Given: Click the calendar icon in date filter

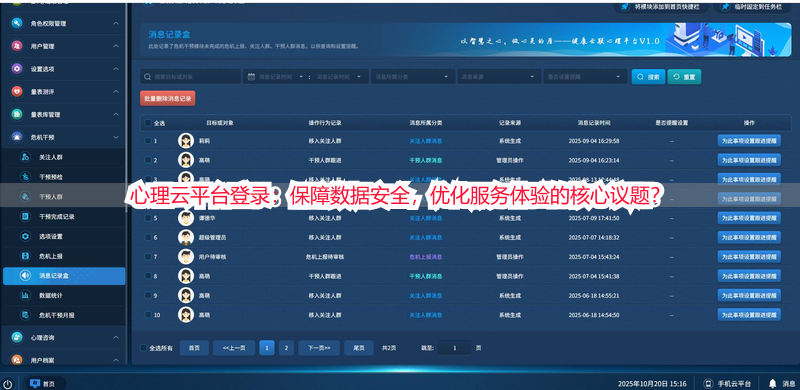Looking at the screenshot, I should click(251, 77).
